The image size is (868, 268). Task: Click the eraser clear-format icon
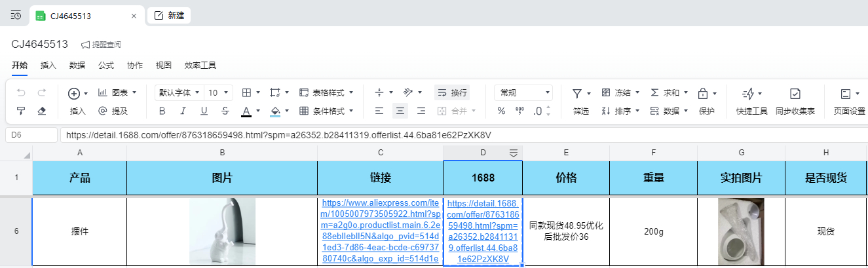[x=42, y=111]
